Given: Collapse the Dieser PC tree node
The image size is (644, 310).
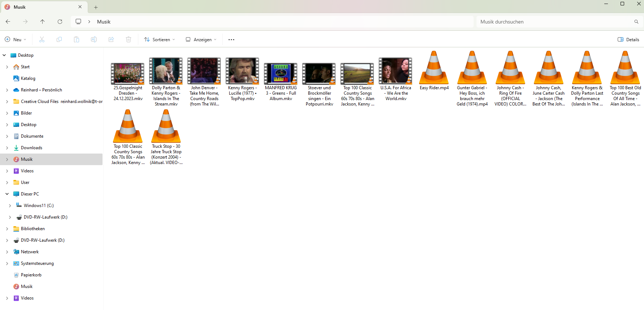Looking at the screenshot, I should 7,194.
